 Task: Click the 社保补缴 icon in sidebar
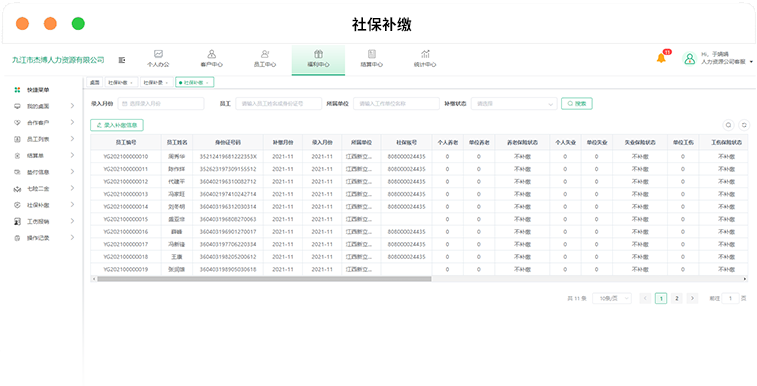click(17, 205)
